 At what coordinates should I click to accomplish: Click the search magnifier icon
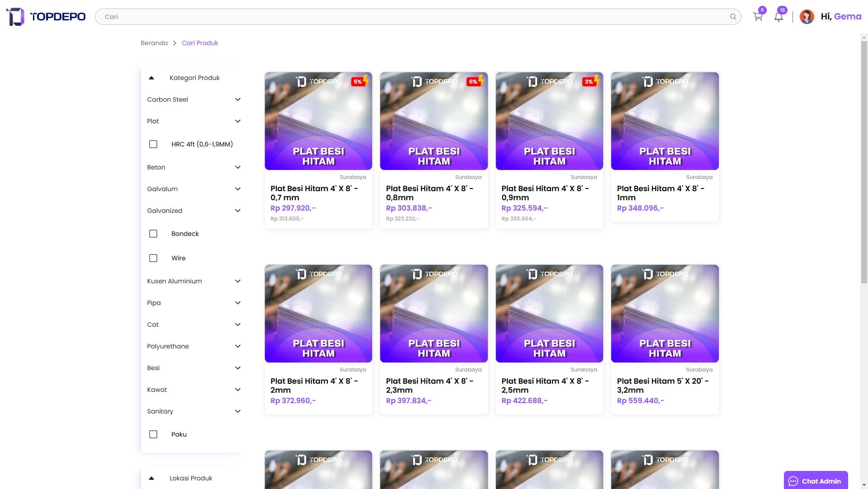(x=733, y=17)
